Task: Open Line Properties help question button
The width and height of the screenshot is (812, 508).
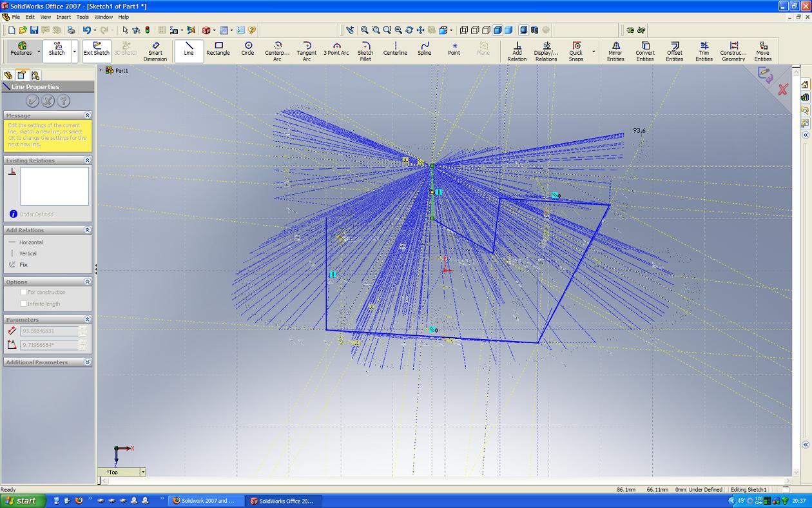Action: tap(64, 101)
